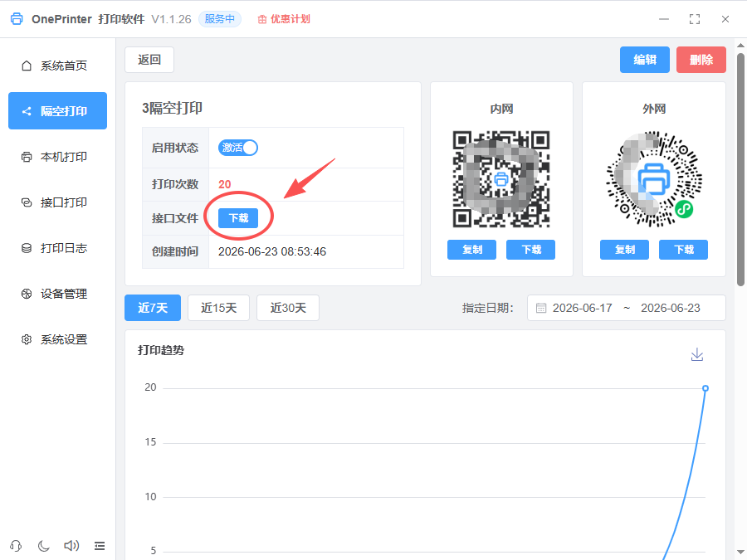Collapse sidebar with menu lines icon
Image resolution: width=747 pixels, height=560 pixels.
(99, 546)
